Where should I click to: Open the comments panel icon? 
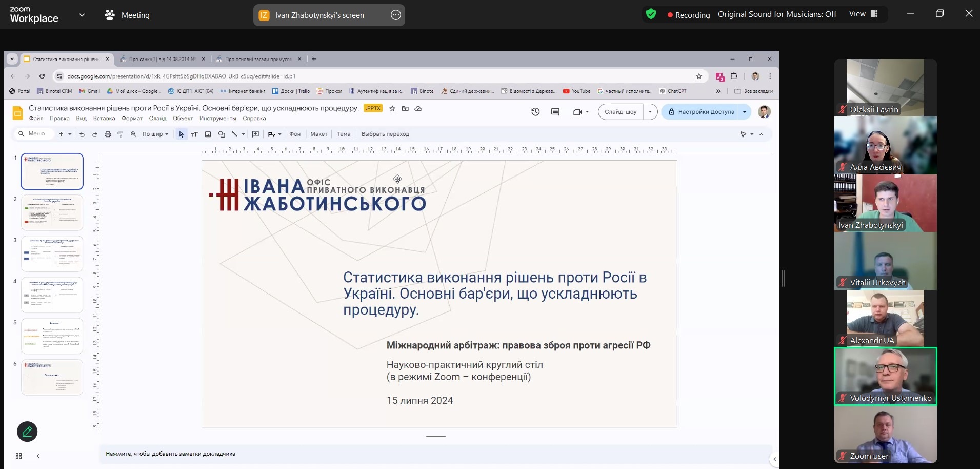(x=555, y=112)
